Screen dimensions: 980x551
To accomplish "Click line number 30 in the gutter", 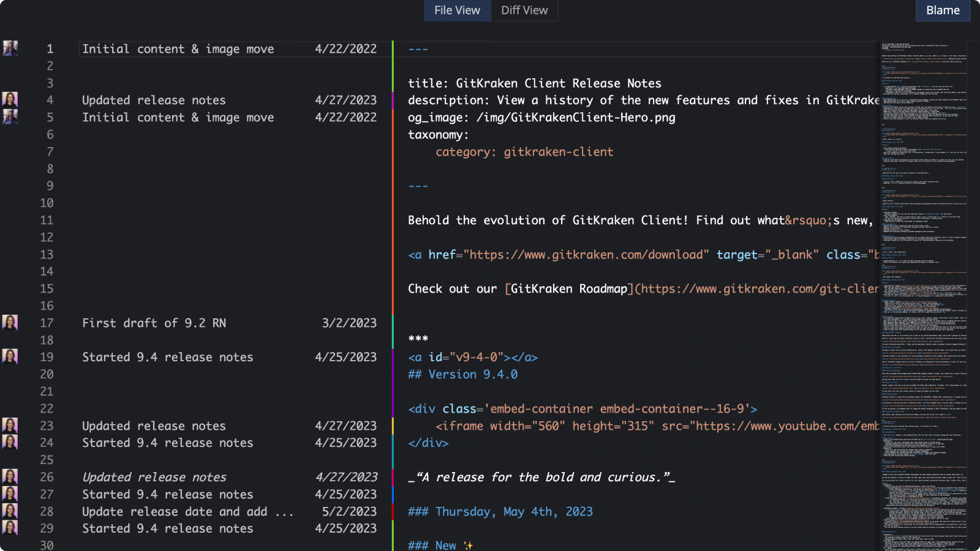I will pyautogui.click(x=47, y=545).
